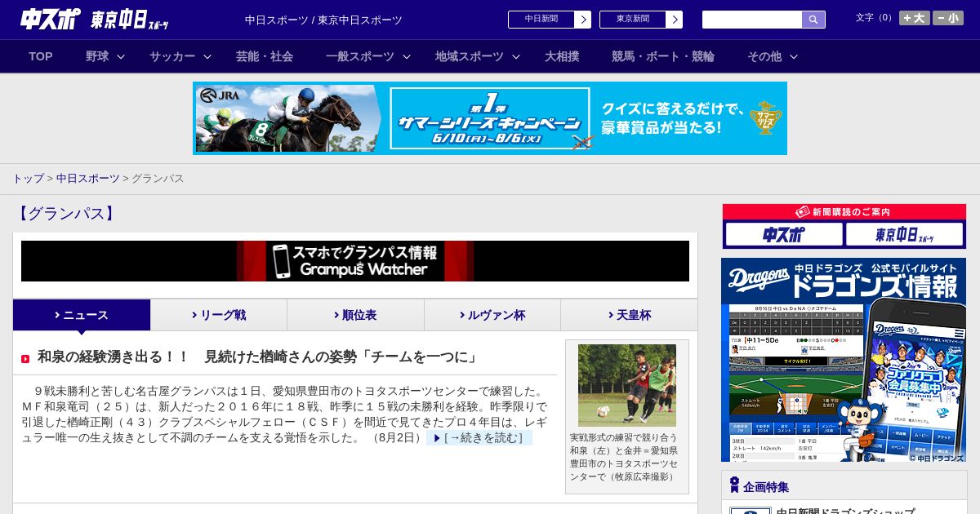980x514 pixels.
Task: Open 競馬・ボート・競輪 navigation item
Action: [x=663, y=56]
